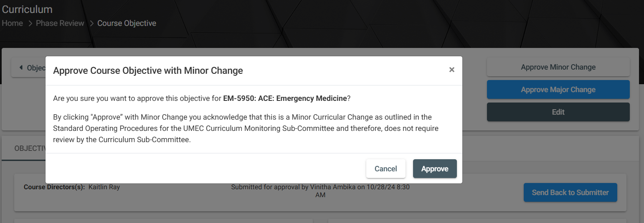
Task: Click the Standard Operating Procedures paragraph
Action: (x=246, y=128)
